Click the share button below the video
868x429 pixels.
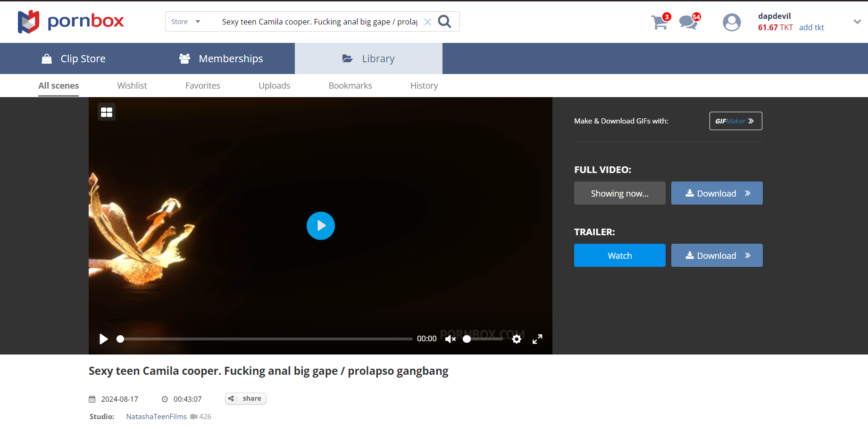246,399
